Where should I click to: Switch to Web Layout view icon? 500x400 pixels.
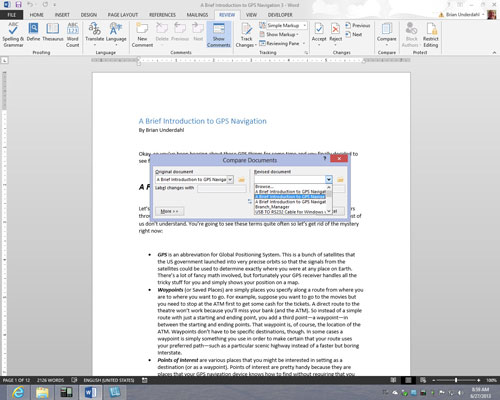point(423,380)
